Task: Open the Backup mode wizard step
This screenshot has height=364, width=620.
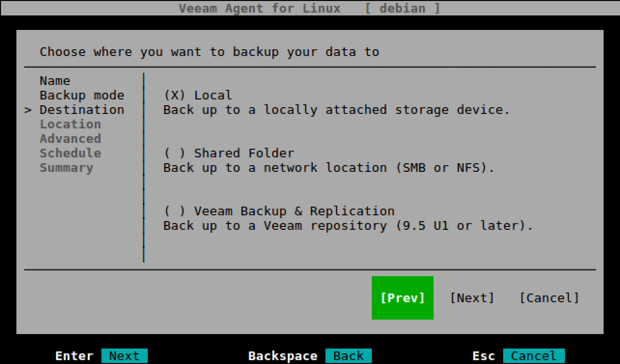Action: pyautogui.click(x=82, y=95)
